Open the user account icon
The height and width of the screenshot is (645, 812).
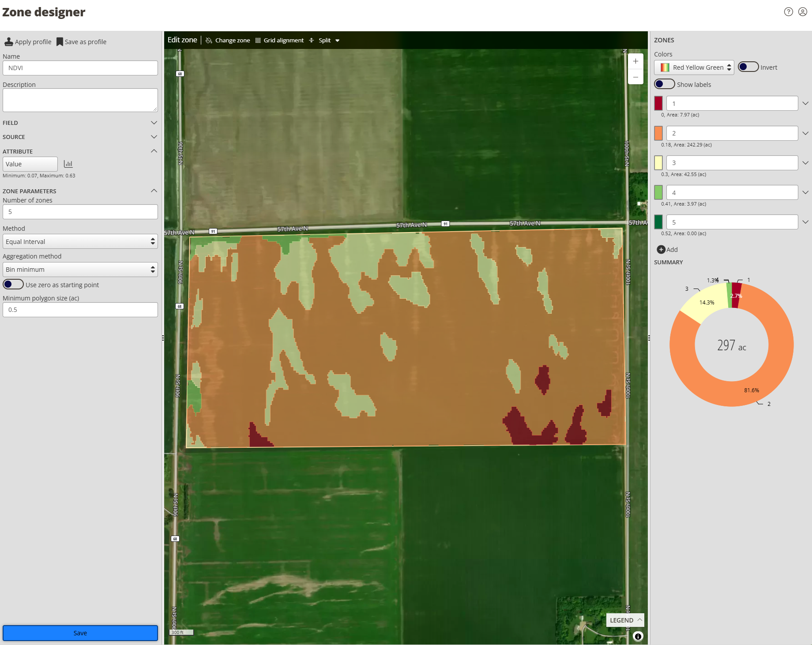[803, 12]
